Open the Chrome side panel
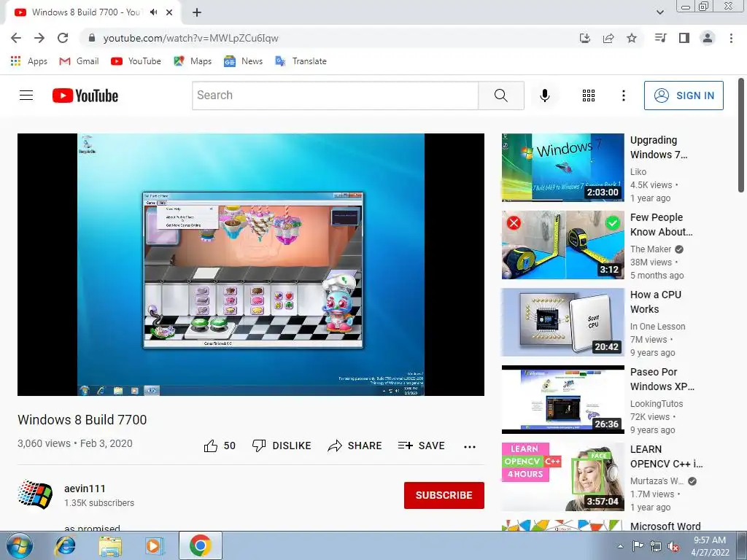The width and height of the screenshot is (747, 560). coord(684,38)
